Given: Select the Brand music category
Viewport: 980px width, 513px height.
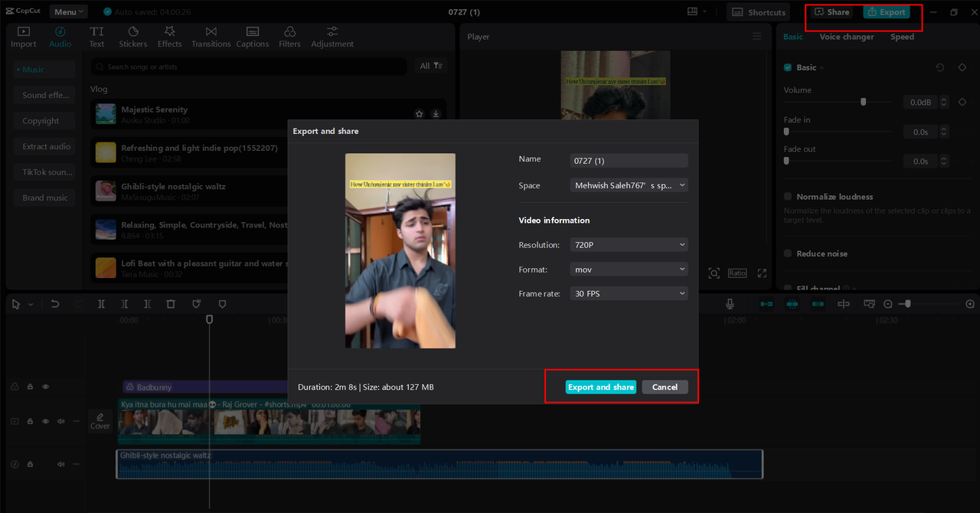Looking at the screenshot, I should point(45,198).
